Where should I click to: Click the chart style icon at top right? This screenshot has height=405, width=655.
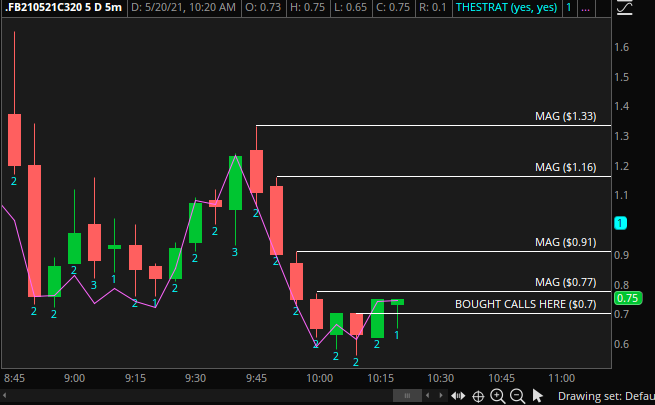point(625,8)
